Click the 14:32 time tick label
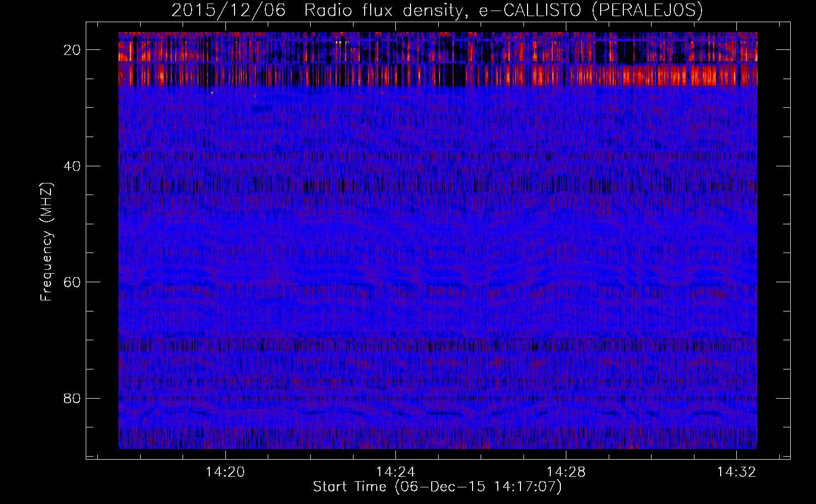The image size is (816, 504). [x=737, y=472]
